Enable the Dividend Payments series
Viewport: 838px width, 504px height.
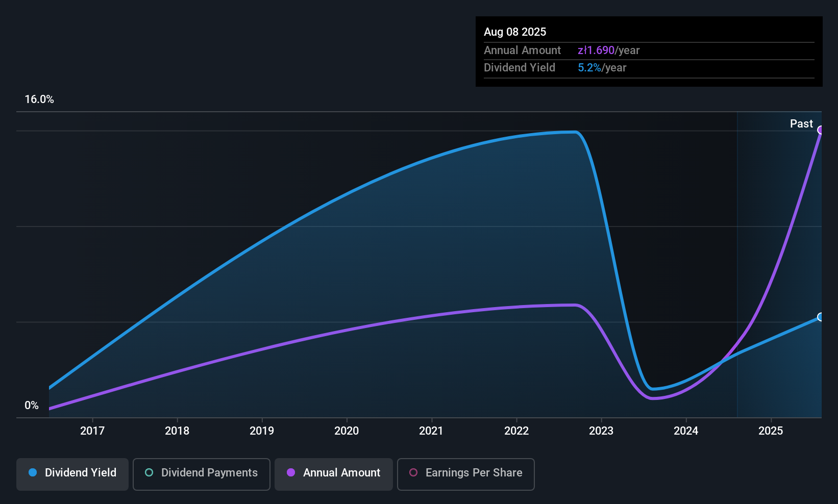click(201, 474)
